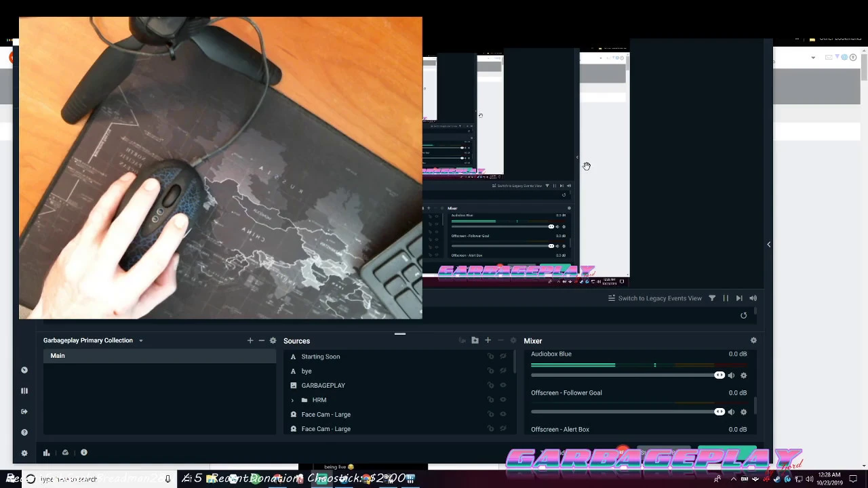The height and width of the screenshot is (488, 868).
Task: Add a new source with plus icon
Action: pos(488,340)
